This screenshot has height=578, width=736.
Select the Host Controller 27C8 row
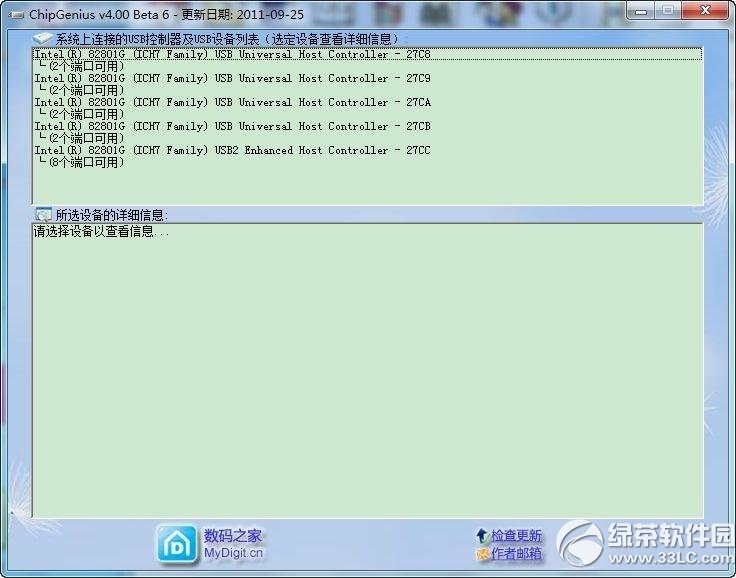pyautogui.click(x=368, y=54)
